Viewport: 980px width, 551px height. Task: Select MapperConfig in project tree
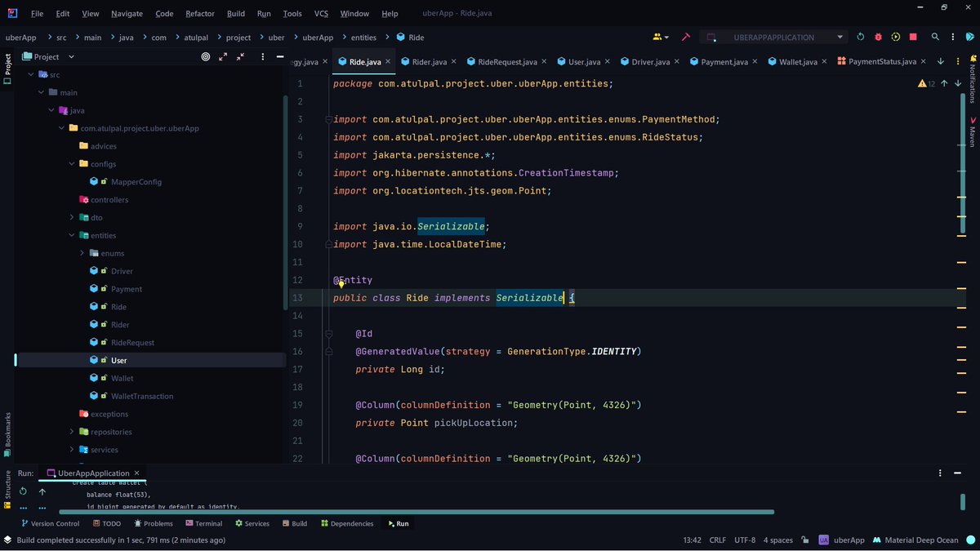pos(136,182)
